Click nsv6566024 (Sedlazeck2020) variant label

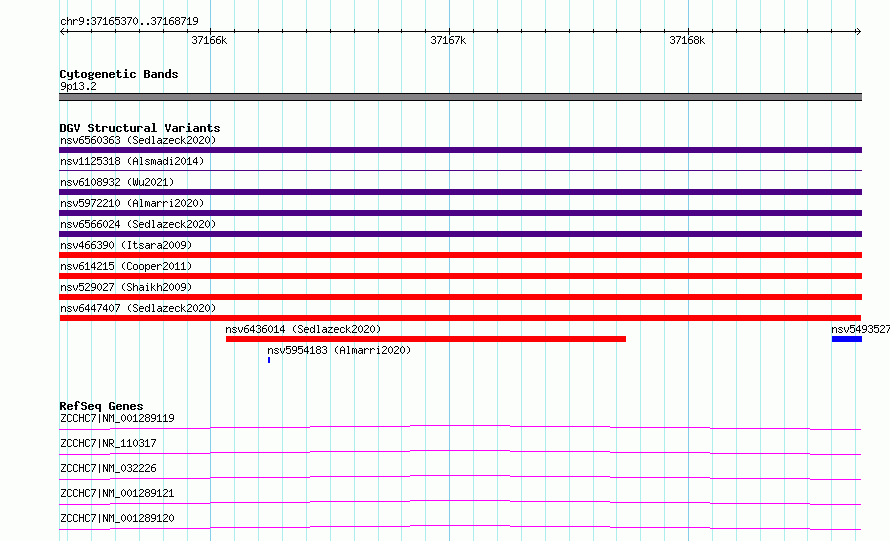point(138,224)
